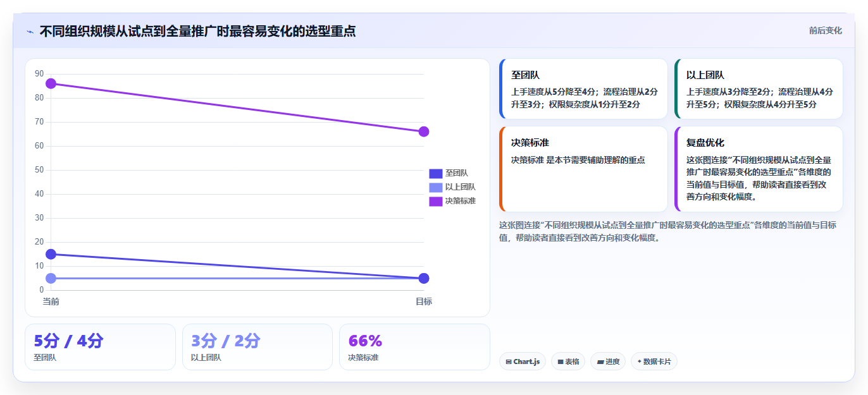This screenshot has height=395, width=868.
Task: Click the 以上团队 data point at 当前
Action: tap(51, 278)
